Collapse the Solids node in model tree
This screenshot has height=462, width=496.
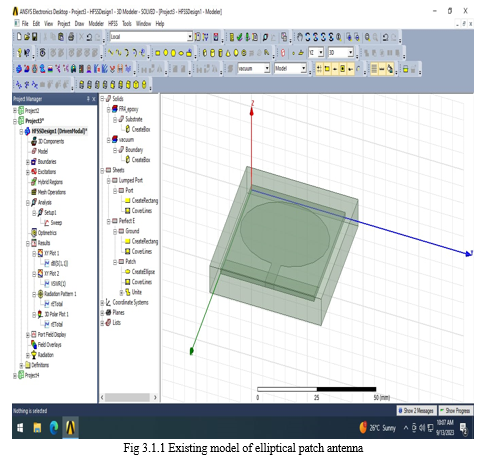pyautogui.click(x=103, y=99)
